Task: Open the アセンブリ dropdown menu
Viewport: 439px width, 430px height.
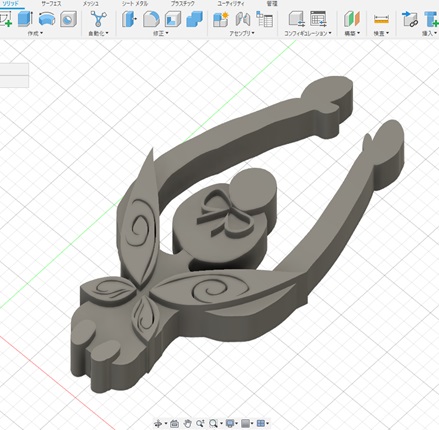Action: coord(242,33)
